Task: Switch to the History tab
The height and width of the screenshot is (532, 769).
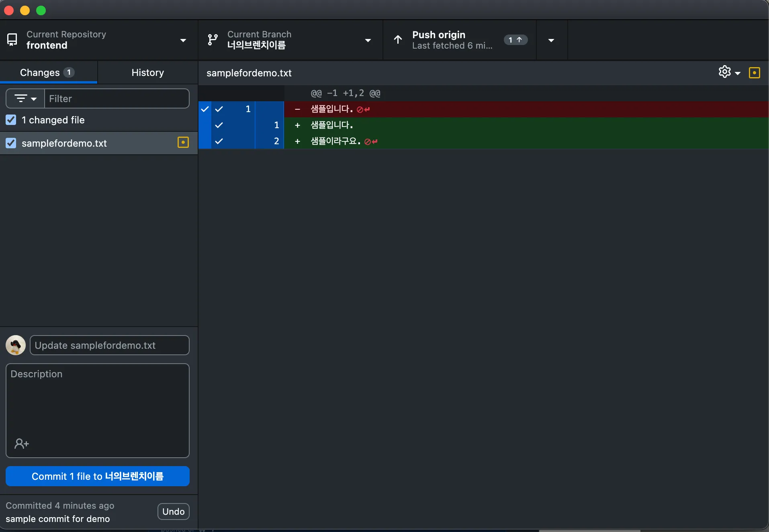Action: click(x=148, y=73)
